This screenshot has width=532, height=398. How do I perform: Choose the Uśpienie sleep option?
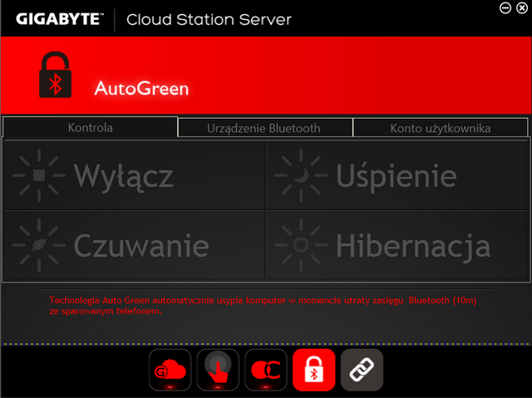(397, 175)
